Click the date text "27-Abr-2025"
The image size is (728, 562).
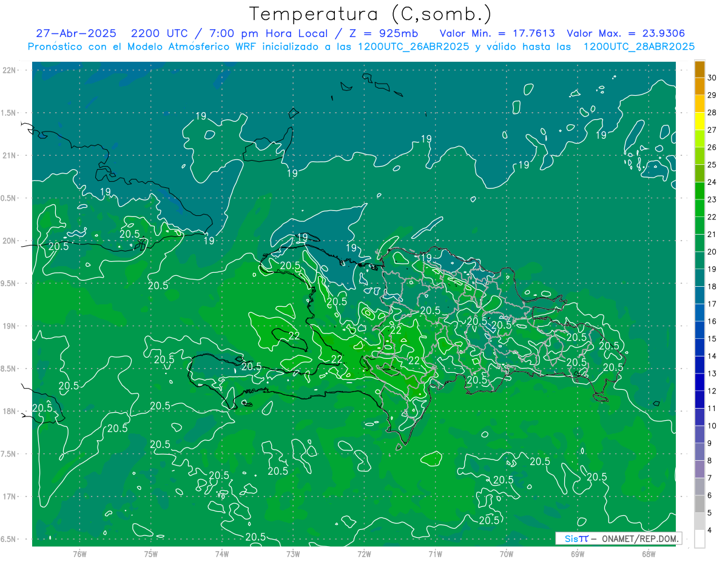(x=76, y=33)
